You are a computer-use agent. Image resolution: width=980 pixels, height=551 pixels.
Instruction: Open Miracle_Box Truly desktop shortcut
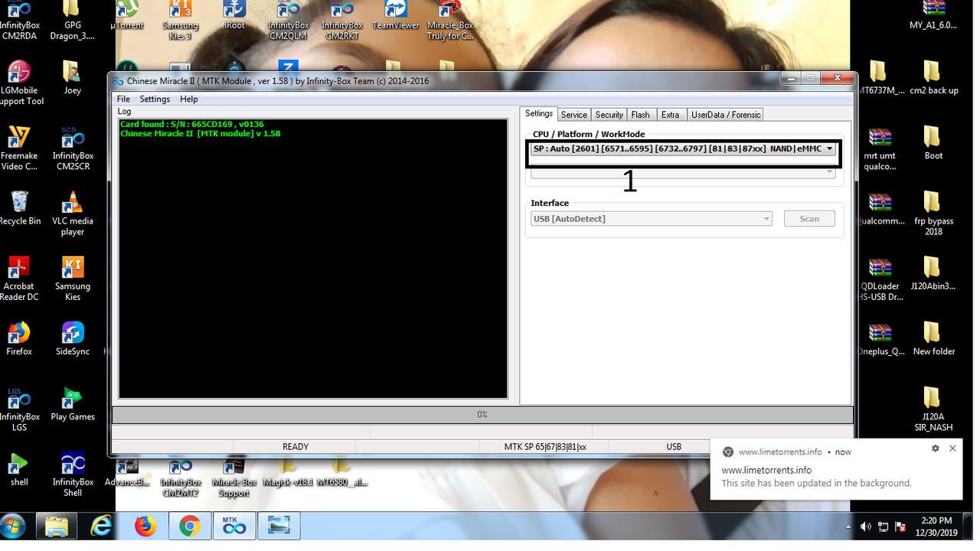[450, 21]
